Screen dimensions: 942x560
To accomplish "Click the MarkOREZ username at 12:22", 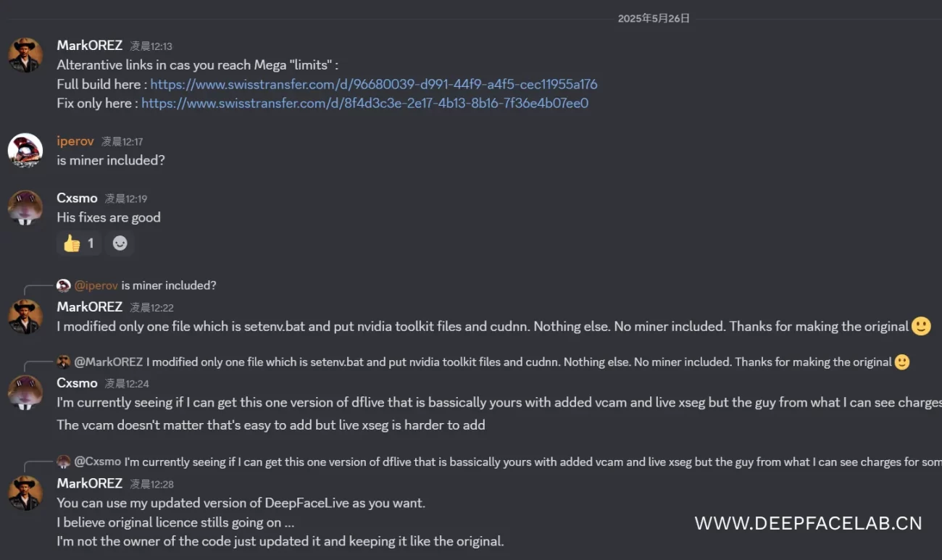I will 90,307.
